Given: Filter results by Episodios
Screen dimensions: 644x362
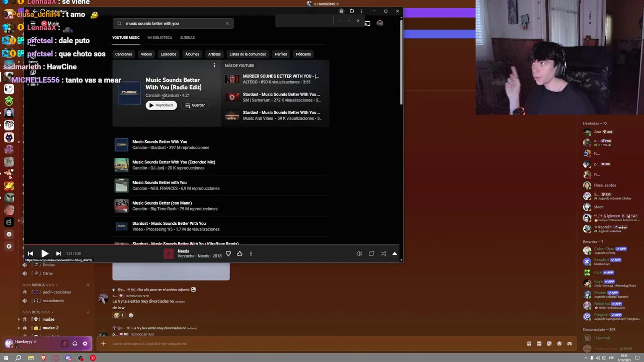Looking at the screenshot, I should click(x=169, y=54).
